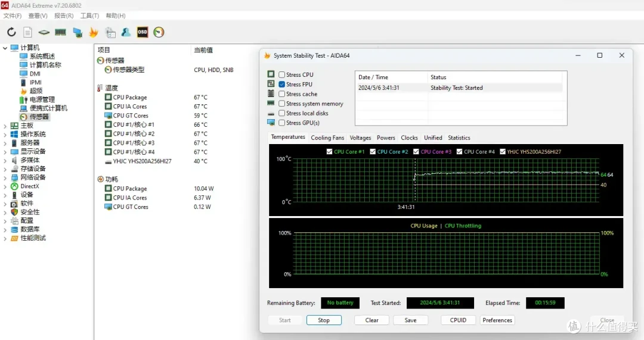The height and width of the screenshot is (340, 644).
Task: Toggle CPU Core #1 graph checkbox
Action: (329, 151)
